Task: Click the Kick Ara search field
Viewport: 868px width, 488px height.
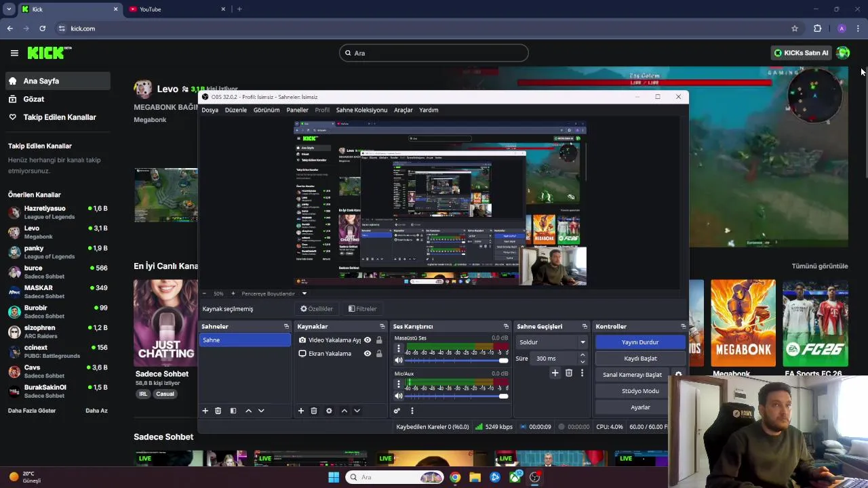Action: pyautogui.click(x=434, y=53)
